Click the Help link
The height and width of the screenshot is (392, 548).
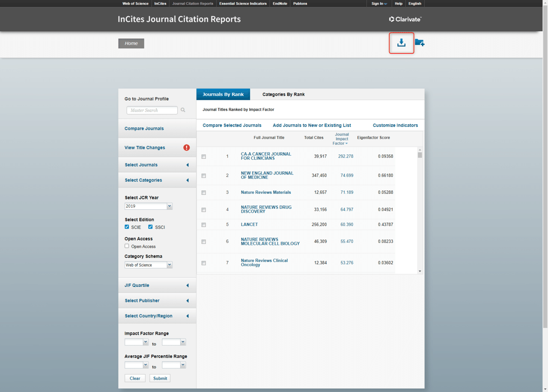coord(399,3)
